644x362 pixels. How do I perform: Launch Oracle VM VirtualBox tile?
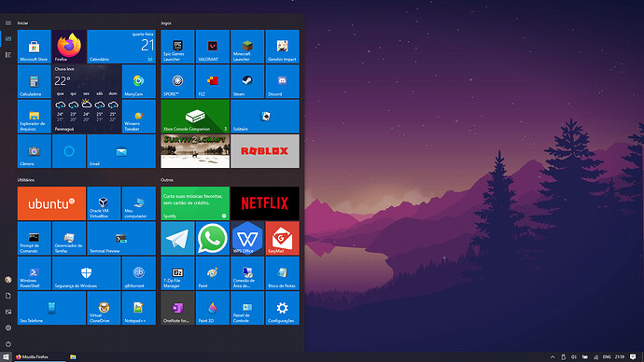tap(104, 203)
